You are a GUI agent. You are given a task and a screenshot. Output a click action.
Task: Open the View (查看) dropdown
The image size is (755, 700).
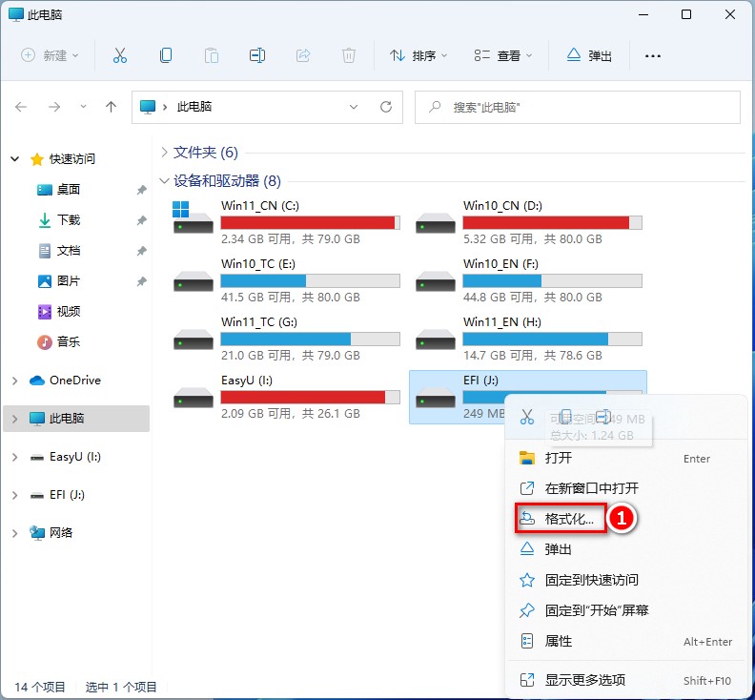click(503, 55)
